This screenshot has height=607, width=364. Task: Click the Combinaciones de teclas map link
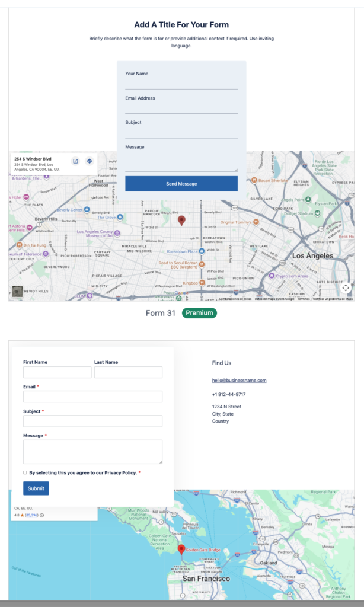click(x=235, y=299)
